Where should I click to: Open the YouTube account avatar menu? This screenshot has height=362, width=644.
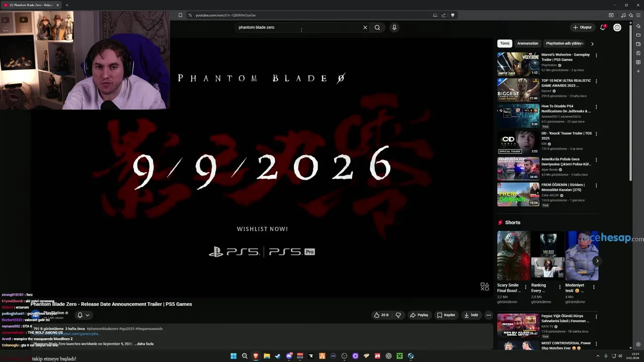pos(617,27)
